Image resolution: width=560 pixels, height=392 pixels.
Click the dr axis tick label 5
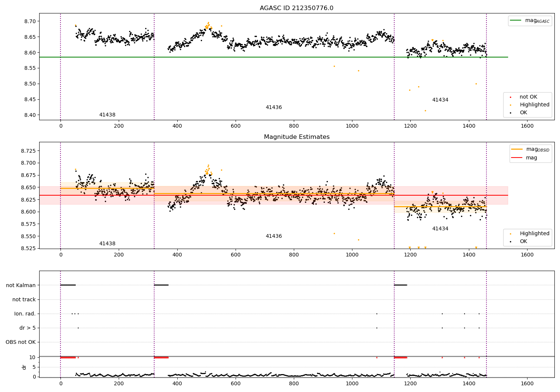34,367
